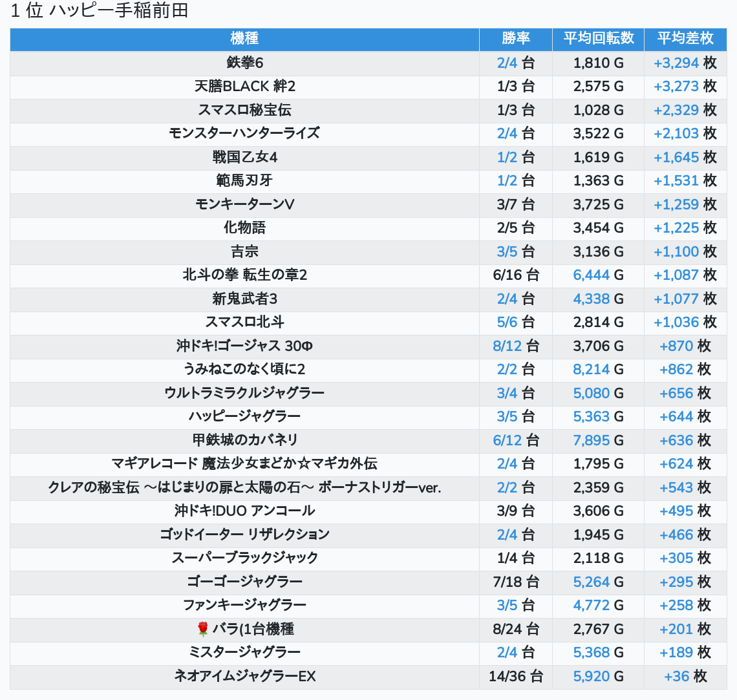Click 5,264 G for ゴーゴージャグラー
This screenshot has width=737, height=700.
click(x=591, y=582)
